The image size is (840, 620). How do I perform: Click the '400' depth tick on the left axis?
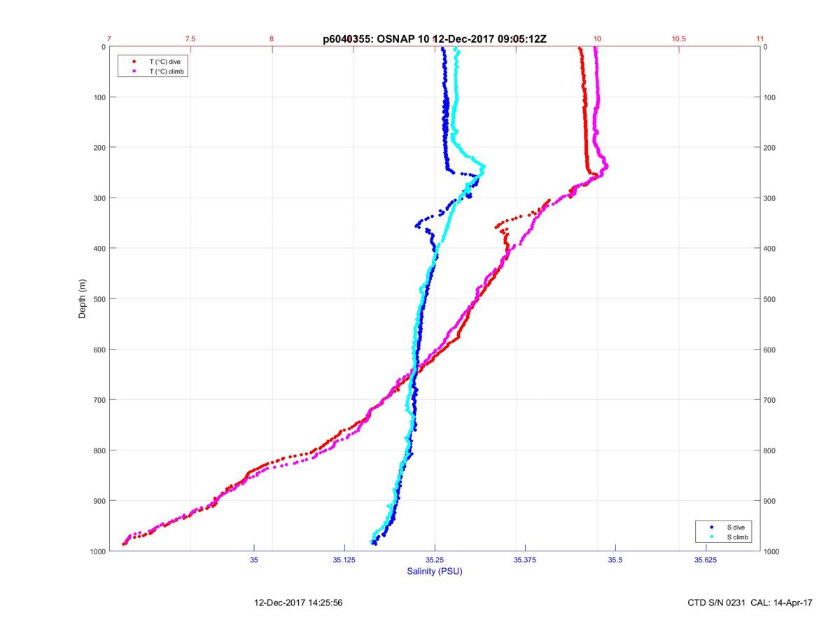[98, 249]
